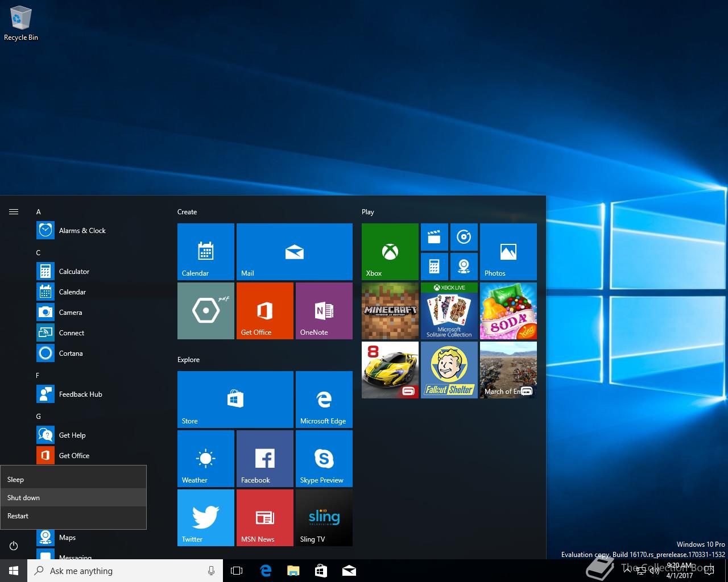728x582 pixels.
Task: Open the Weather tile
Action: tap(206, 459)
